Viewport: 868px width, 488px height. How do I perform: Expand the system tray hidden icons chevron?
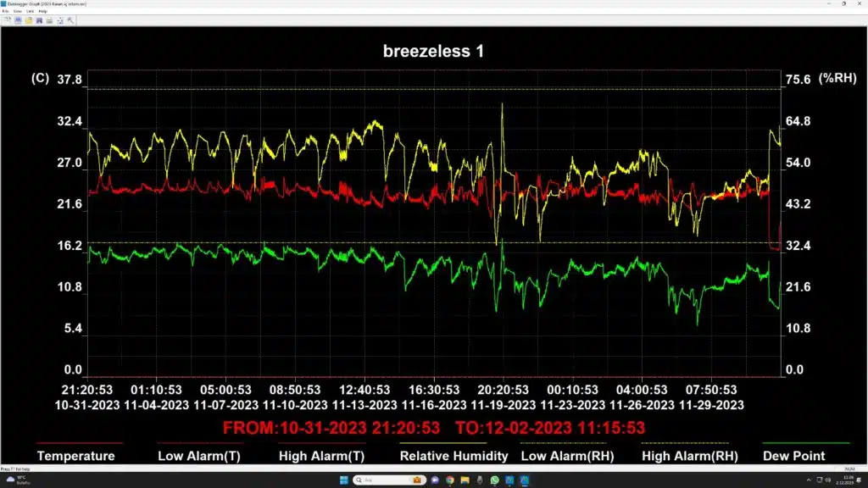[808, 480]
